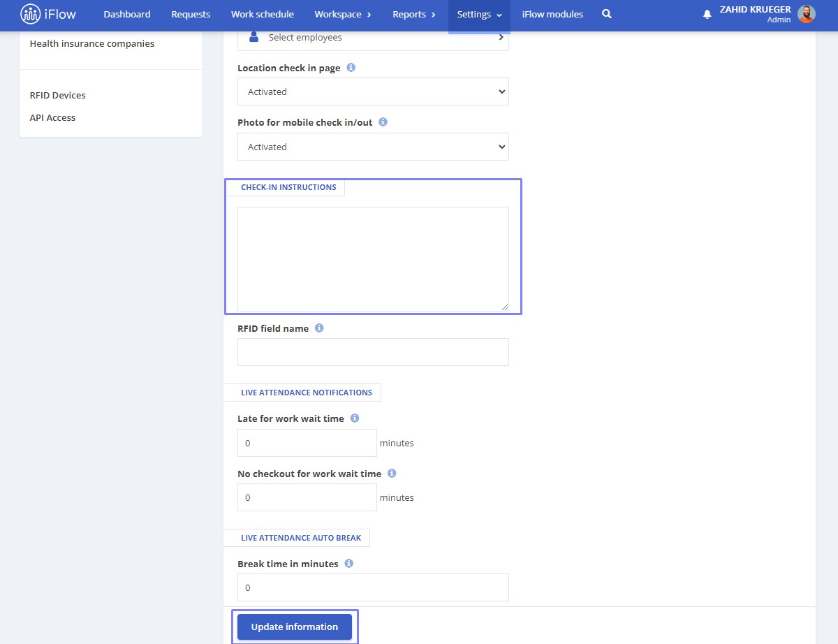Screen dimensions: 838x644
Task: Click info icon beside Location check in page
Action: (x=351, y=68)
